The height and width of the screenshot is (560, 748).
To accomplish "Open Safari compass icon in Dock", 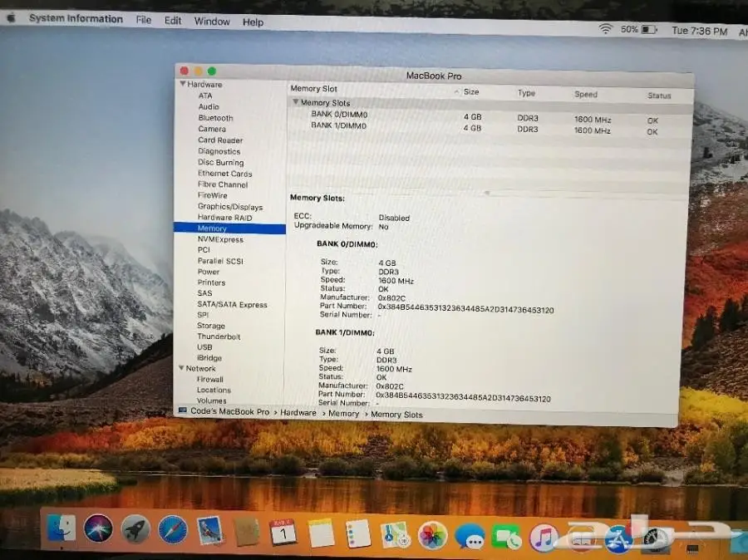I will [173, 529].
